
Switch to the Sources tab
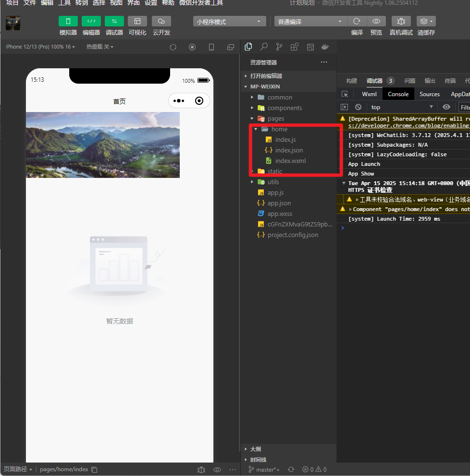[x=429, y=94]
